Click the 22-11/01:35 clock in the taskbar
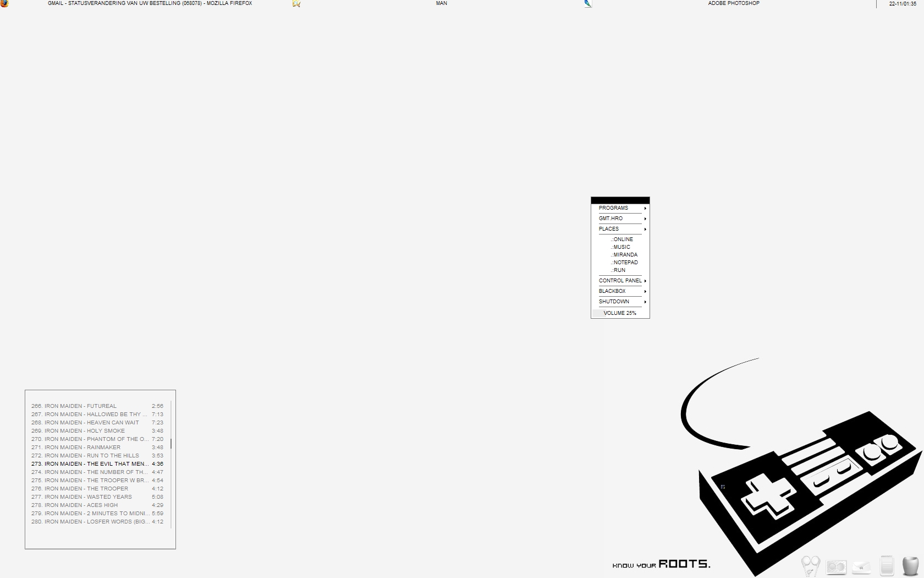The image size is (924, 578). (x=903, y=4)
